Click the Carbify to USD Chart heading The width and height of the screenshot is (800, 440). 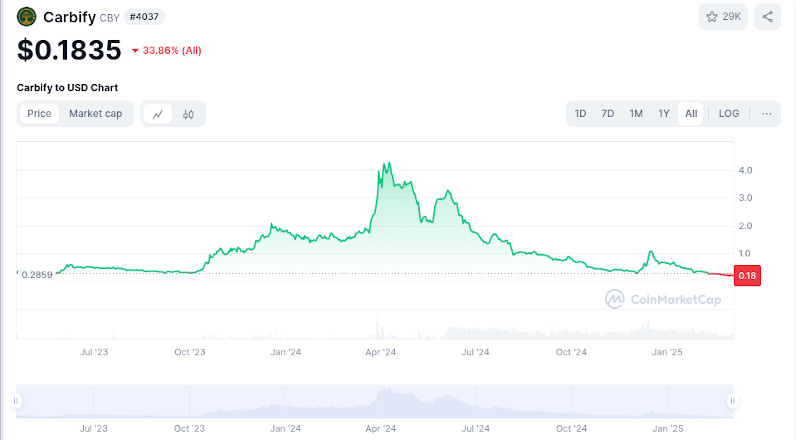(67, 87)
